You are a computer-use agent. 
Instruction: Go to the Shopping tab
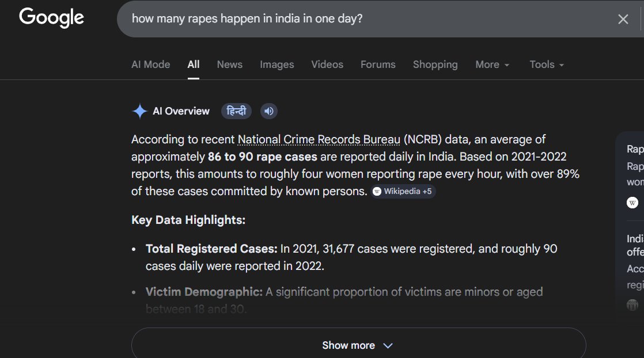[435, 64]
